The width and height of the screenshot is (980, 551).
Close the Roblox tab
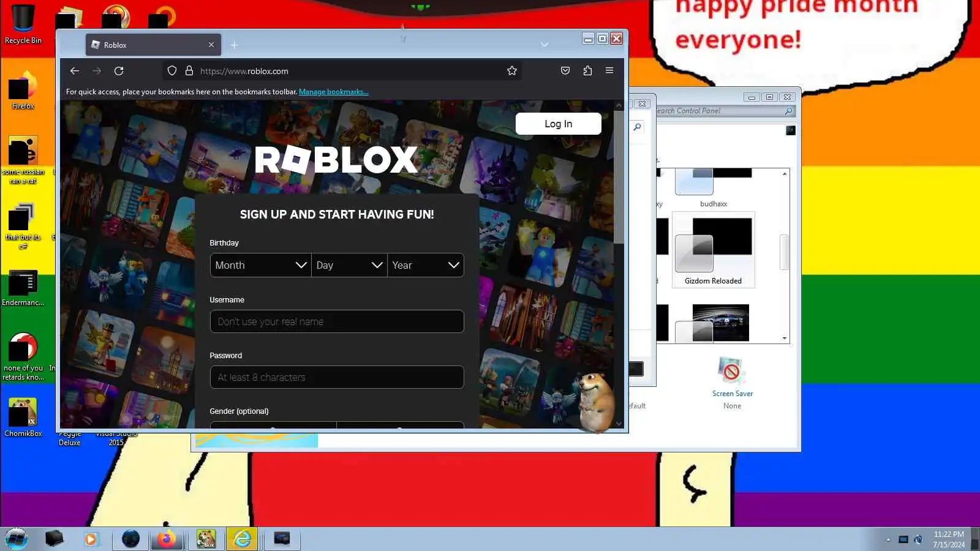point(211,45)
